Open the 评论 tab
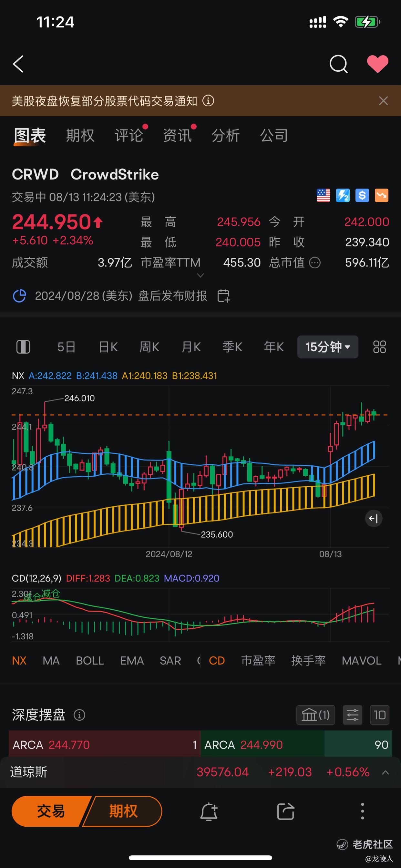Viewport: 401px width, 868px height. [x=129, y=136]
